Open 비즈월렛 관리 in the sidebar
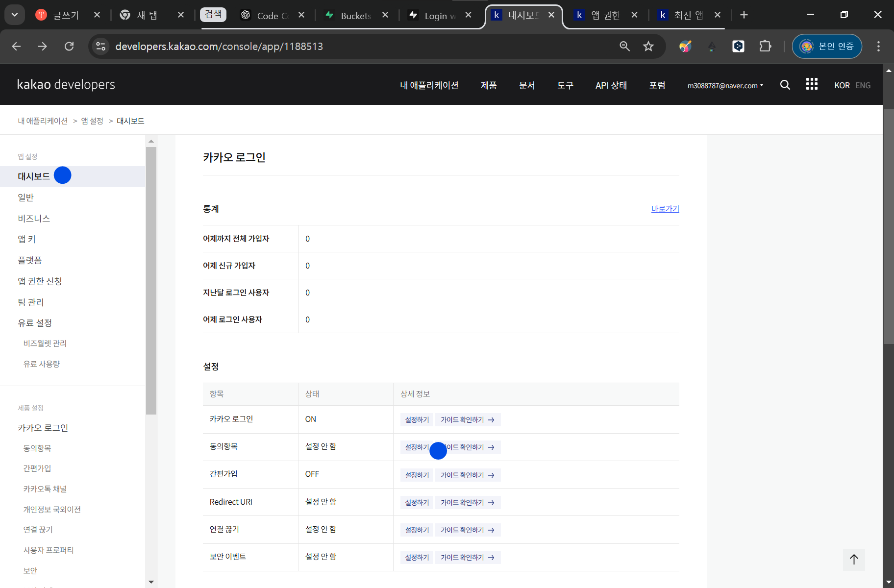The image size is (894, 588). pyautogui.click(x=45, y=343)
